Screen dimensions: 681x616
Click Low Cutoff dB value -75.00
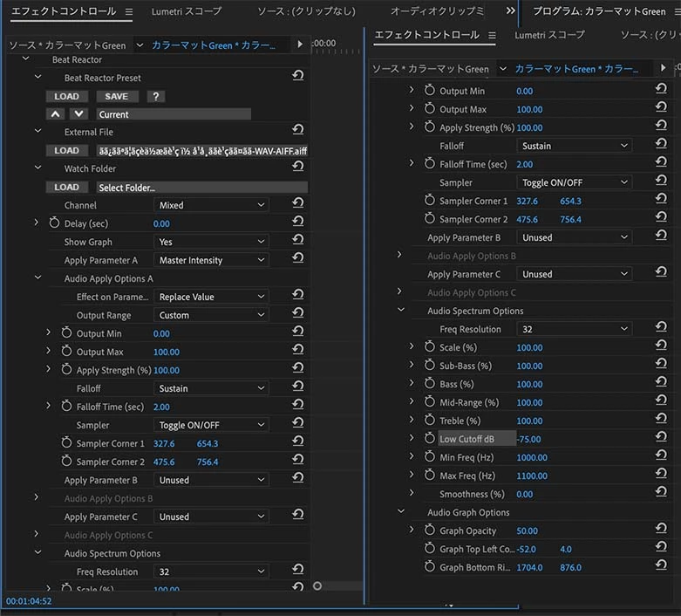529,439
